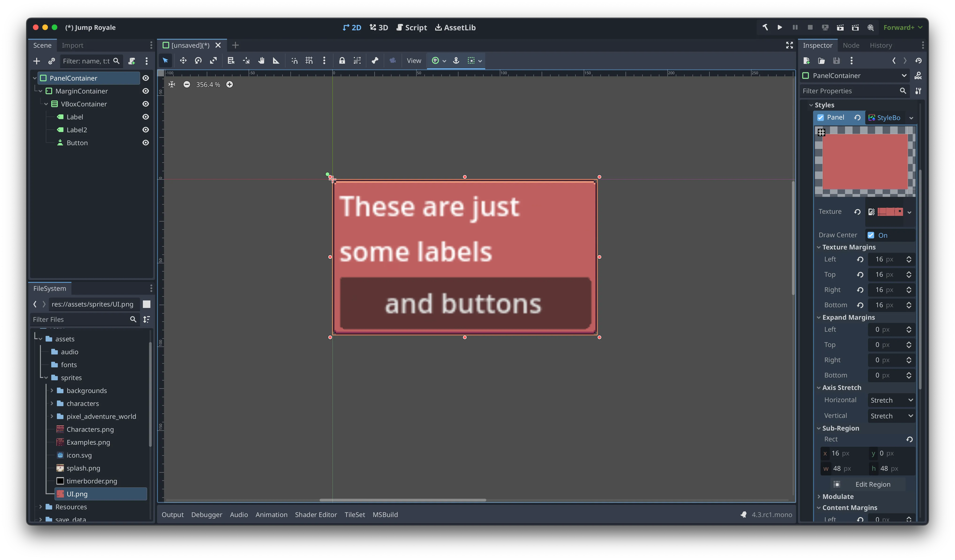Toggle visibility of the Button node
This screenshot has width=955, height=560.
145,143
